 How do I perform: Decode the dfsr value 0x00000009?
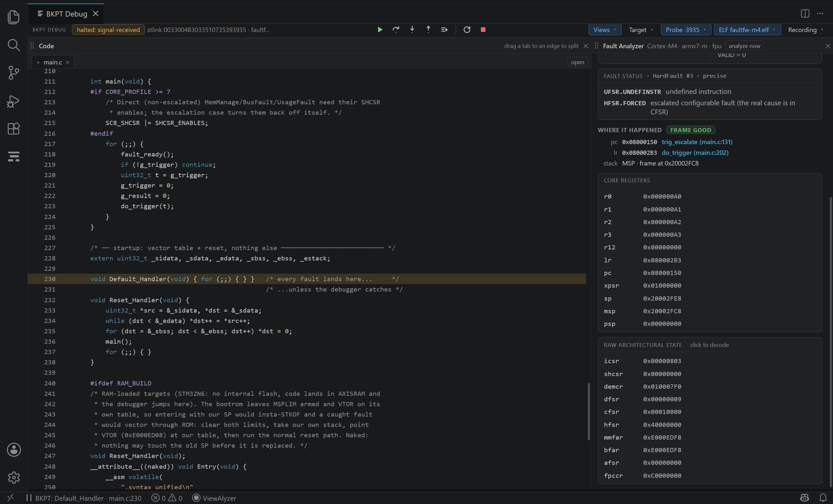662,399
